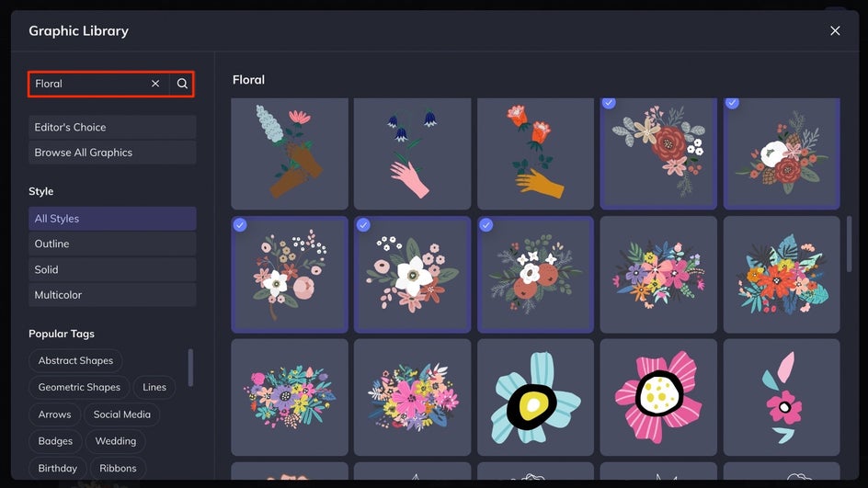Open Browse All Graphics
This screenshot has width=868, height=488.
[112, 153]
